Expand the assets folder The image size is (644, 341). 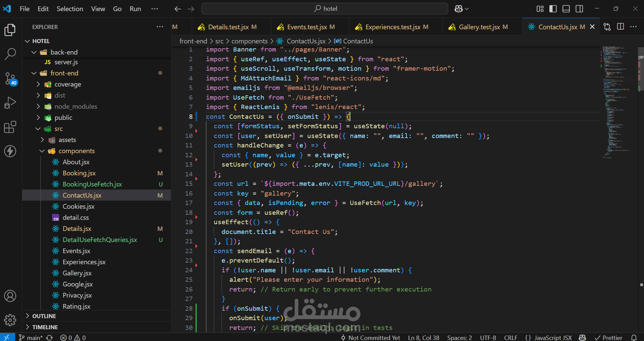42,140
